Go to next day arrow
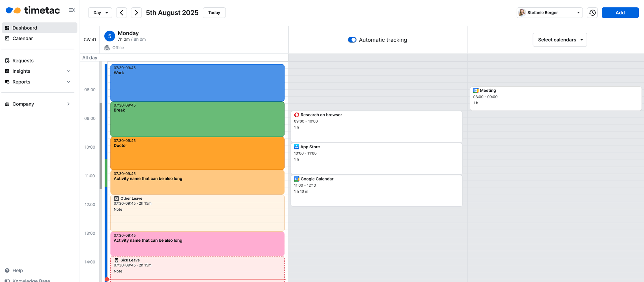Screen dimensions: 644x282 pos(136,13)
